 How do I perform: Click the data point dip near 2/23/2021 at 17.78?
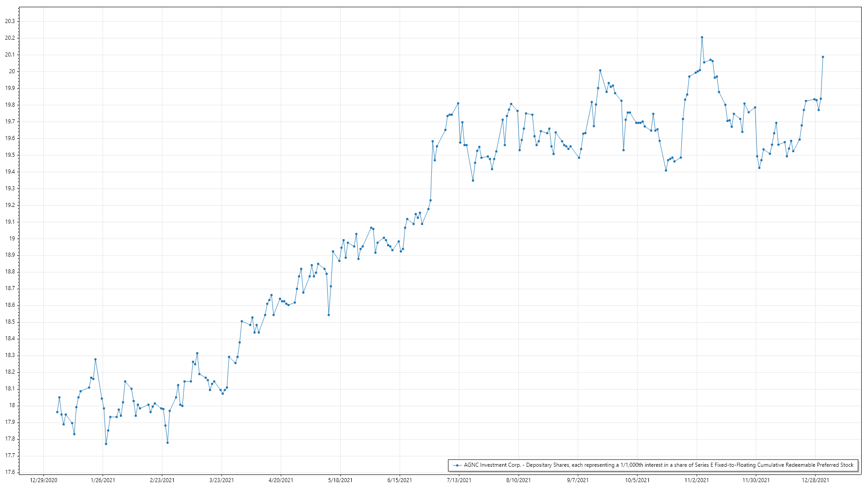click(167, 443)
